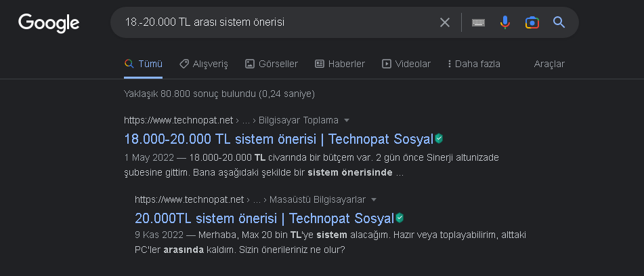This screenshot has width=644, height=276.
Task: Switch to the Alışveriş tab
Action: click(203, 64)
